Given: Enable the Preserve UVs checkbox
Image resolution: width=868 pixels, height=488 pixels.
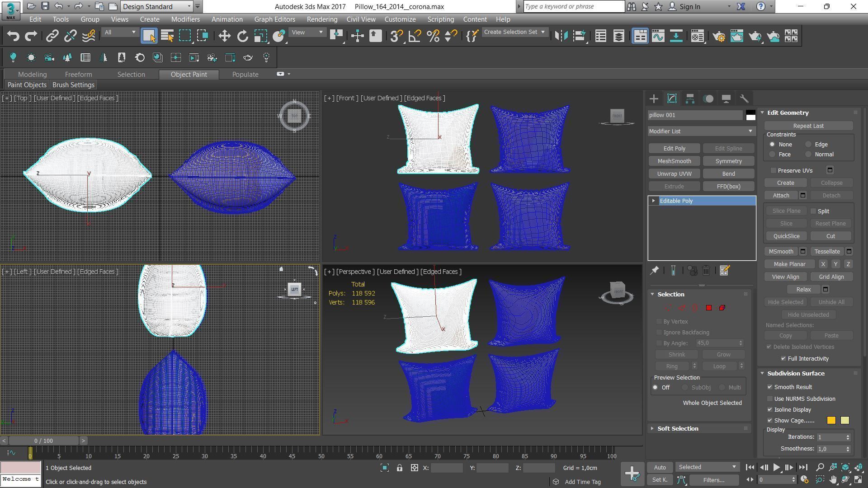Looking at the screenshot, I should (774, 170).
